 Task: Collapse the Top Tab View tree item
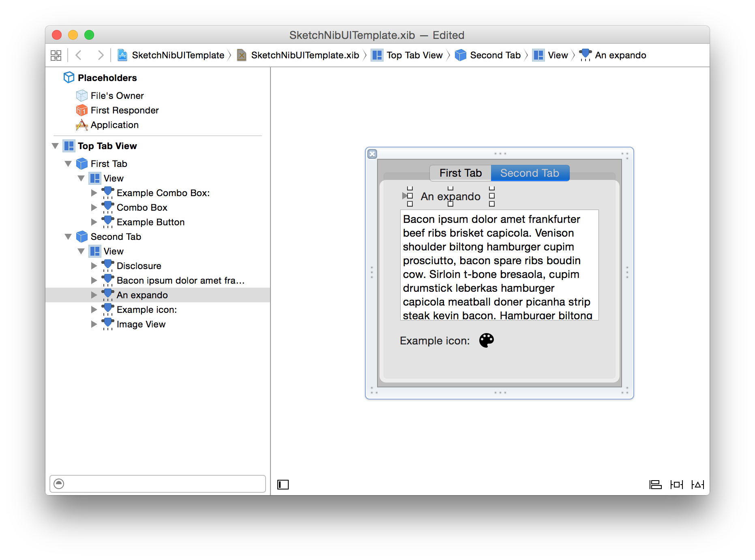tap(56, 146)
